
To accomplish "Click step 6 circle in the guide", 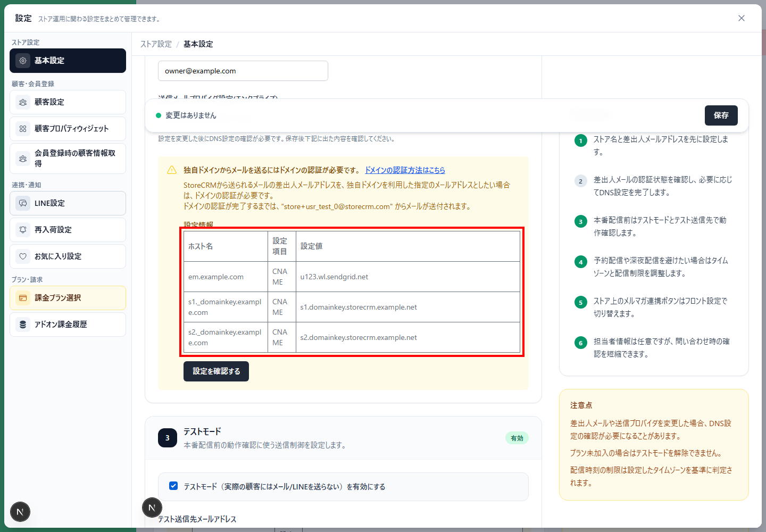I will click(x=581, y=343).
